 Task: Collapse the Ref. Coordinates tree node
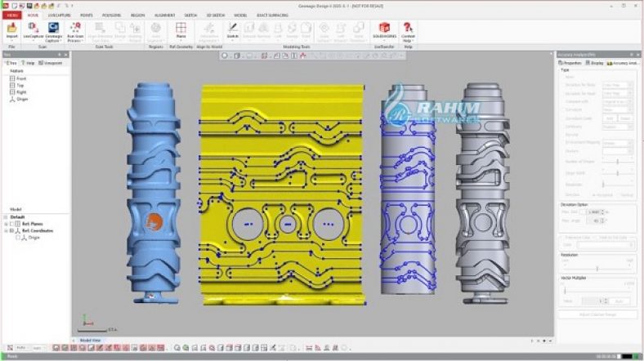point(6,230)
